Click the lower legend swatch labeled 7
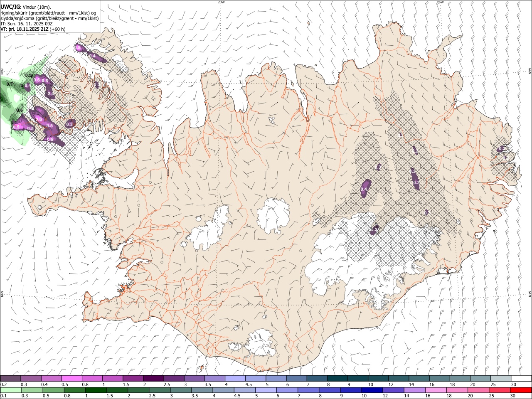Image resolution: width=532 pixels, height=399 pixels. pyautogui.click(x=308, y=390)
